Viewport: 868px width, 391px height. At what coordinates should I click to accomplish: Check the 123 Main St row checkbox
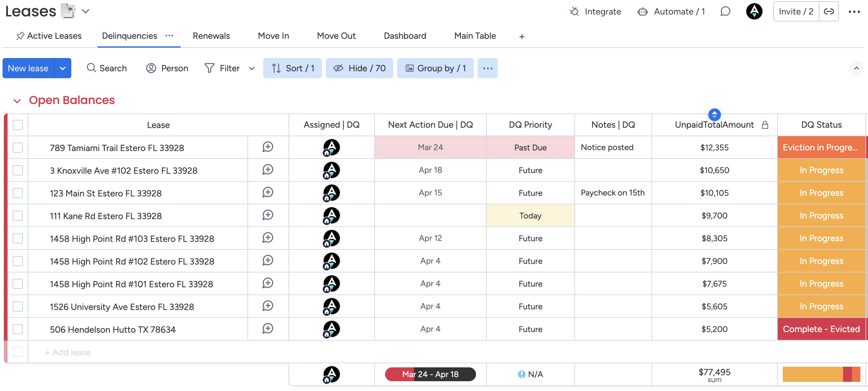[18, 193]
